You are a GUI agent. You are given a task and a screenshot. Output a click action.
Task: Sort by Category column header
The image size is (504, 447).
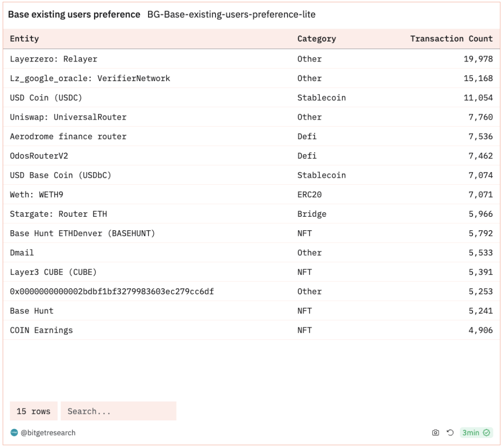pyautogui.click(x=316, y=39)
